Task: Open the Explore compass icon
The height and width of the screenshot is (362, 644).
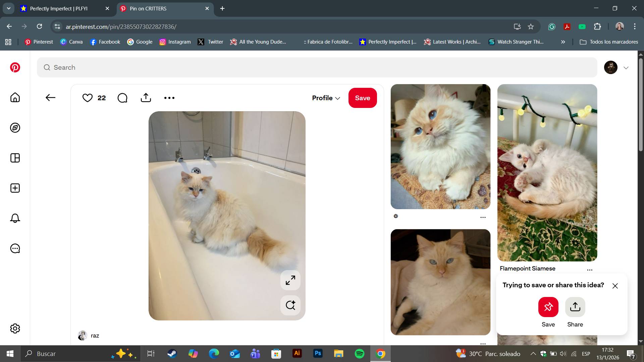Action: (x=15, y=128)
